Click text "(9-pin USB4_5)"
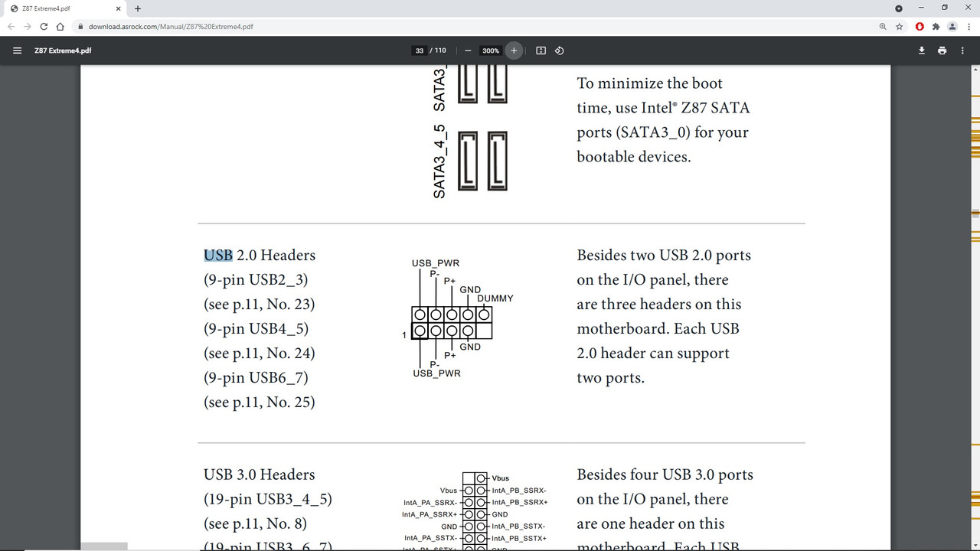The height and width of the screenshot is (551, 980). coord(256,329)
